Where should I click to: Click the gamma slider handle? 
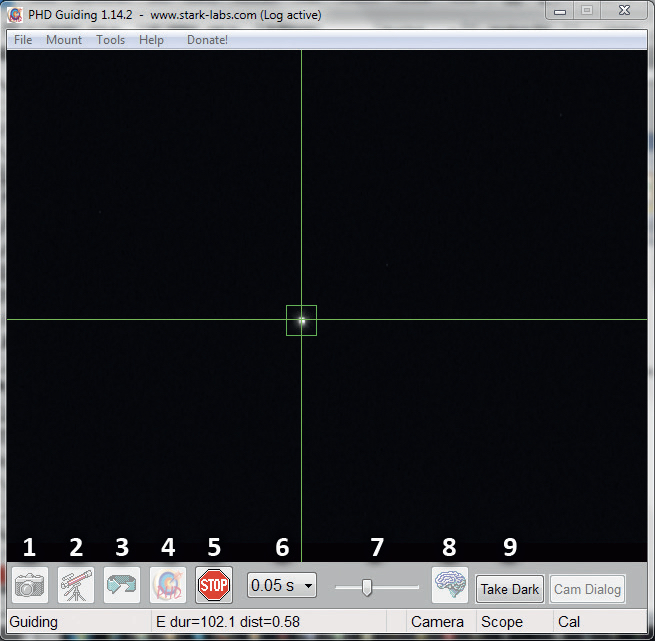tap(367, 587)
